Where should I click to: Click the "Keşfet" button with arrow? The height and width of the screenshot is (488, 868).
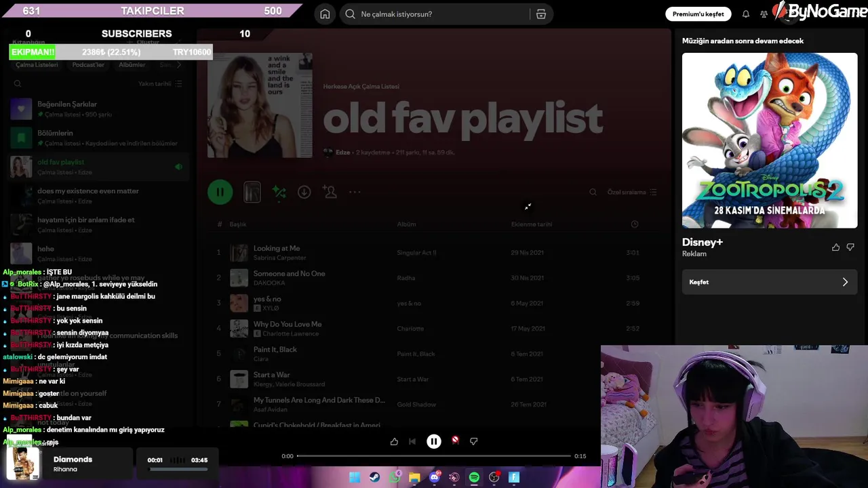[x=770, y=282]
